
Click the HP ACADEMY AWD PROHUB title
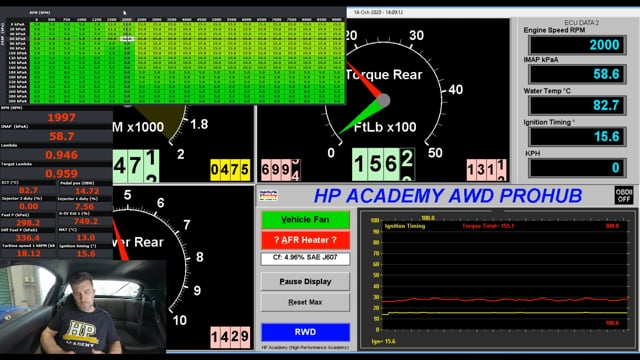pyautogui.click(x=448, y=196)
